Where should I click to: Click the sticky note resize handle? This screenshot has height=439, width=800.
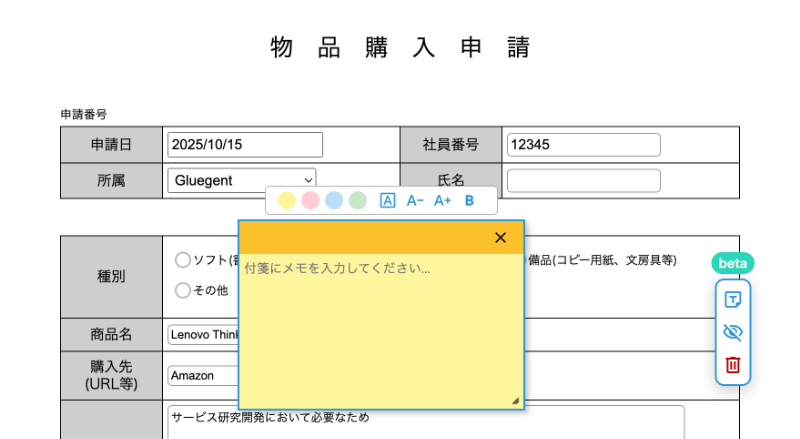[x=516, y=401]
